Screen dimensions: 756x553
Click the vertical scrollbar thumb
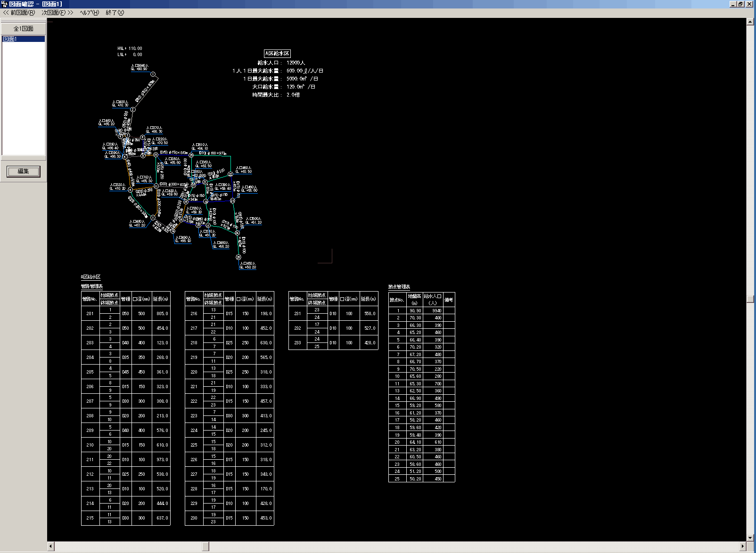[750, 299]
